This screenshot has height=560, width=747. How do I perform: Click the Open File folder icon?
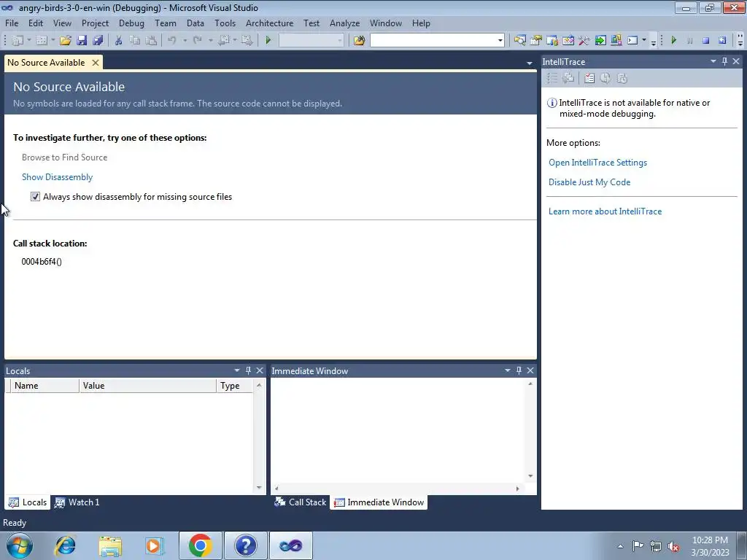click(x=65, y=41)
